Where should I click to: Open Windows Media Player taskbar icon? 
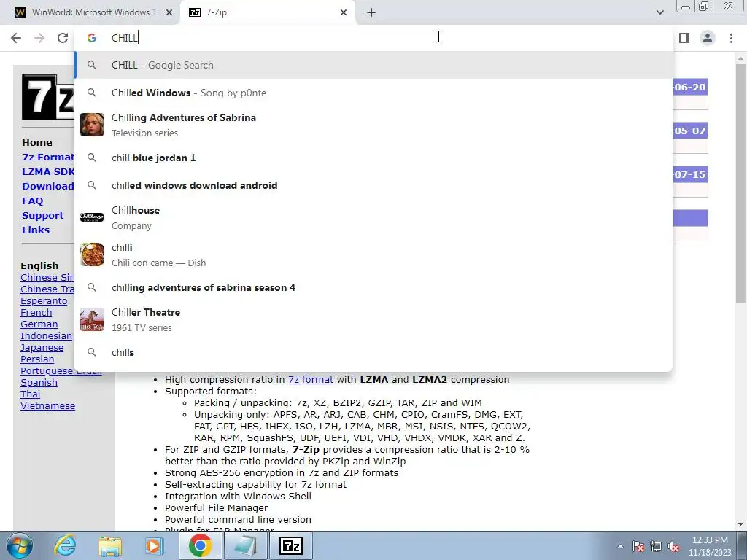[x=155, y=545]
